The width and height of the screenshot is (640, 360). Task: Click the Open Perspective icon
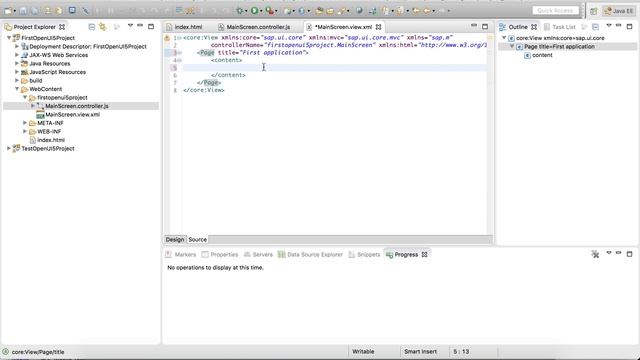point(593,11)
